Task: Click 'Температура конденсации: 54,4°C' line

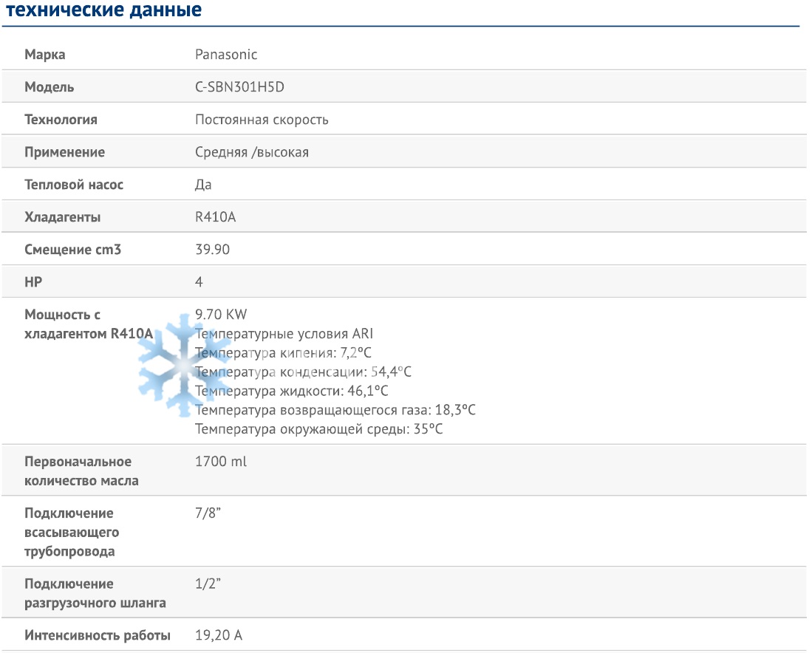Action: pos(303,372)
